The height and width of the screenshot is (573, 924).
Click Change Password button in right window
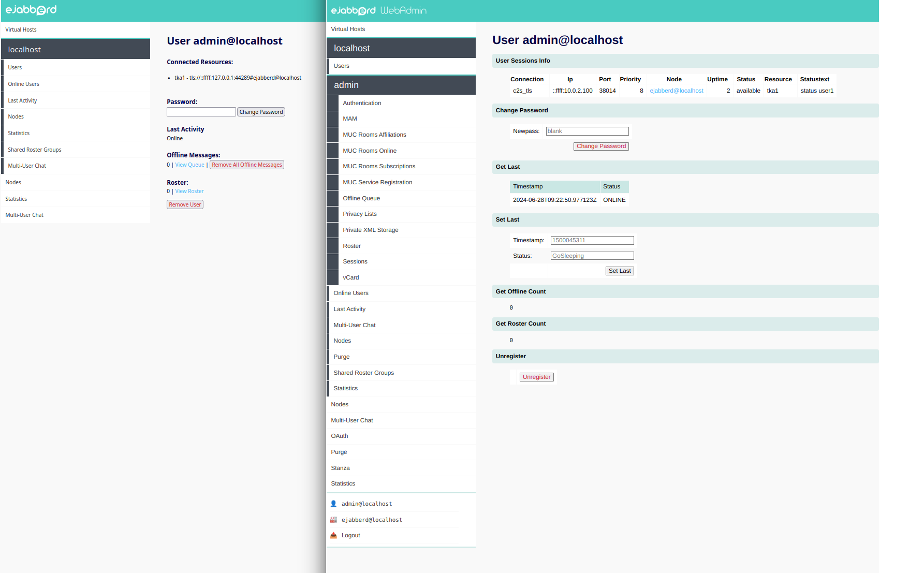pyautogui.click(x=601, y=146)
